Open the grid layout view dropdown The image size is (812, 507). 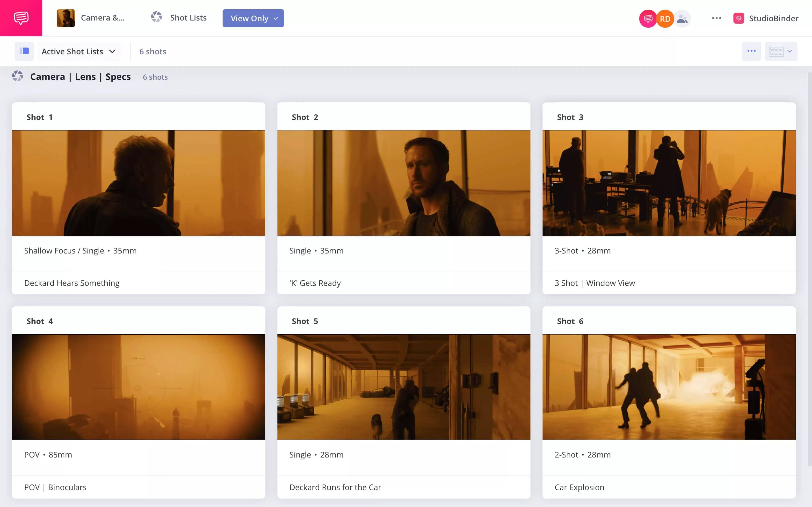coord(781,51)
